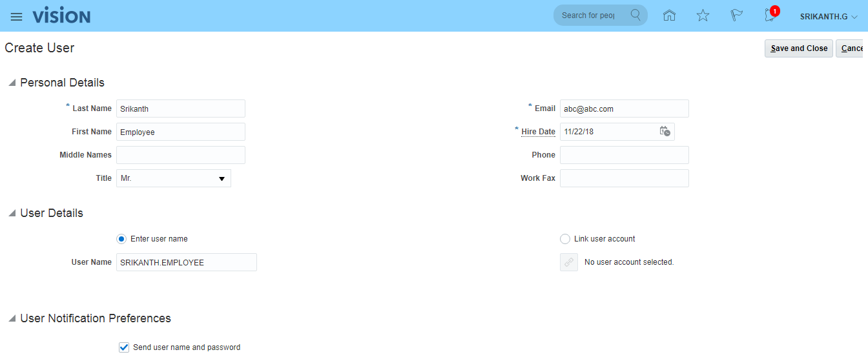Click the search magnifier icon
Viewport: 868px width, 361px height.
(x=635, y=15)
